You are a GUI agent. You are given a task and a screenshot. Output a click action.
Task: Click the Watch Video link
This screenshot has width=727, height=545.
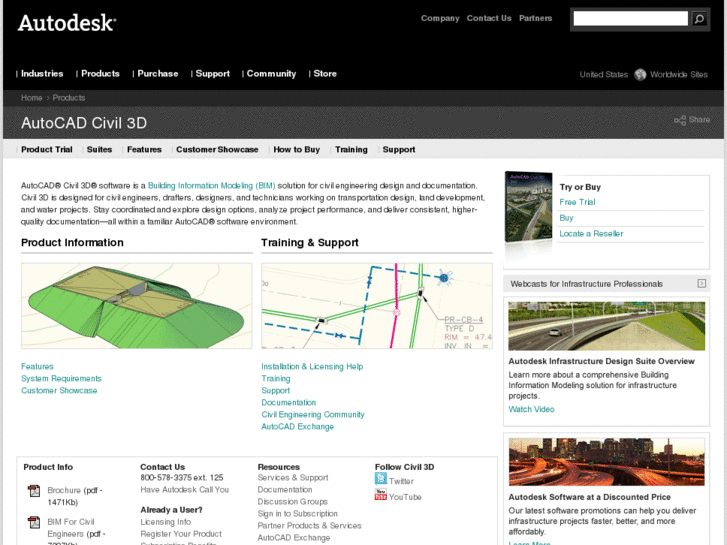click(x=531, y=409)
